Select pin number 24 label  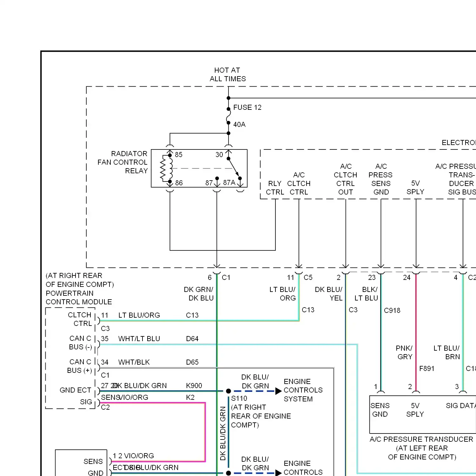[x=407, y=277]
